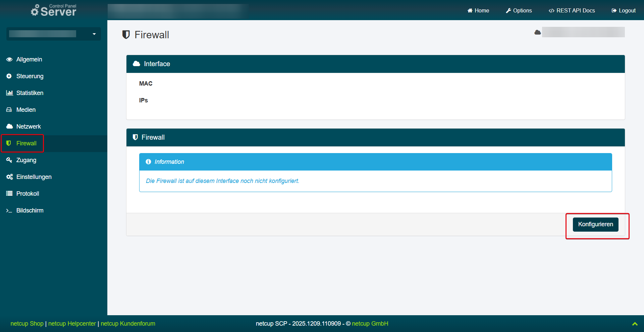644x332 pixels.
Task: Open the Firewall sidebar menu item
Action: (26, 143)
